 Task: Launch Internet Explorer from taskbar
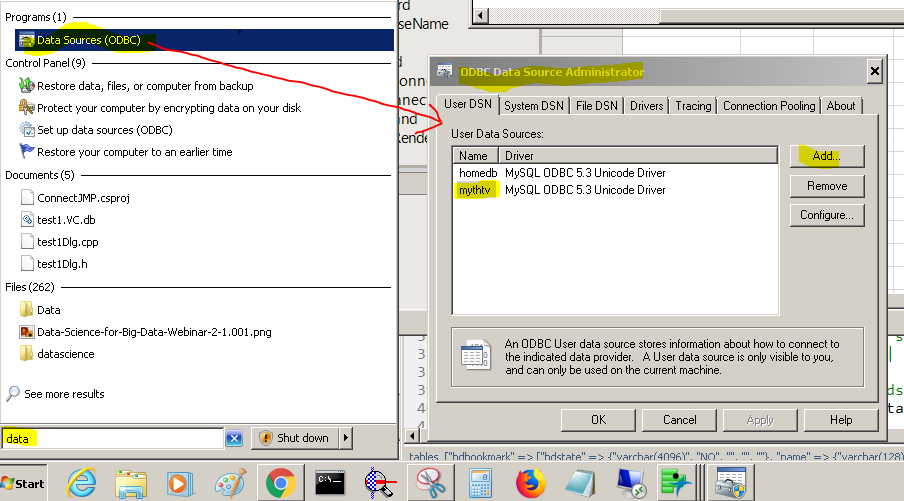tap(81, 483)
